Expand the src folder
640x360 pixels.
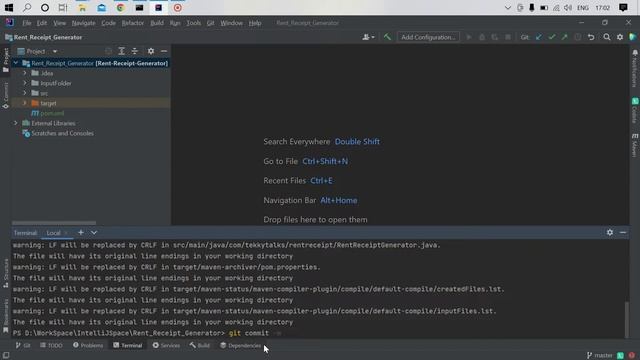24,93
